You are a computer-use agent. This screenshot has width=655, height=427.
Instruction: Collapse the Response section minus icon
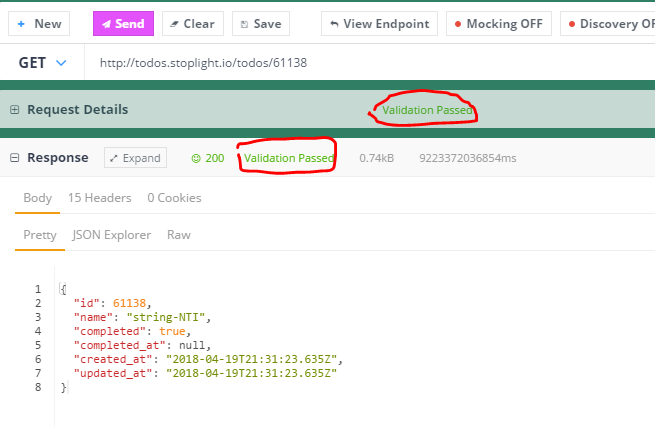(15, 158)
